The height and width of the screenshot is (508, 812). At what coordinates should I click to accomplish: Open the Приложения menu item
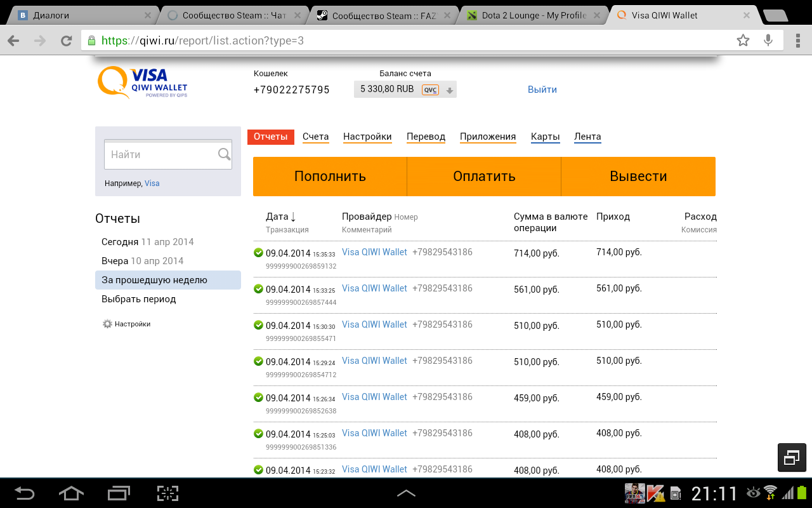488,137
